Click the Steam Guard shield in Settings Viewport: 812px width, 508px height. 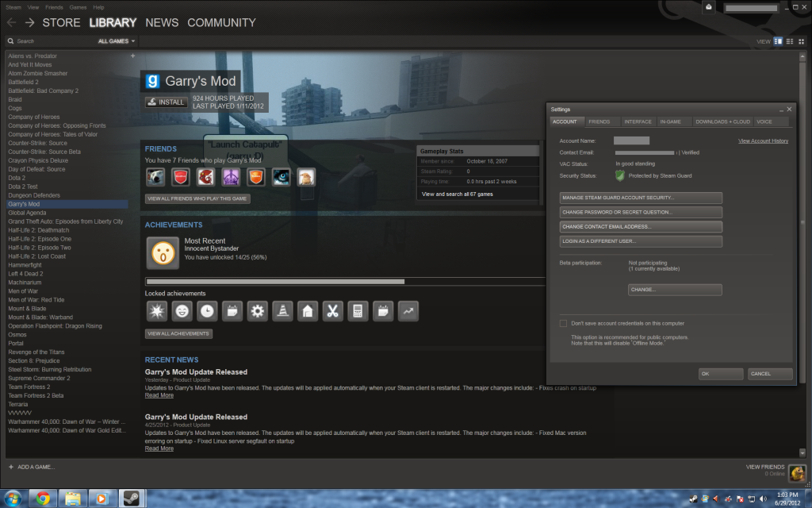[x=619, y=175]
